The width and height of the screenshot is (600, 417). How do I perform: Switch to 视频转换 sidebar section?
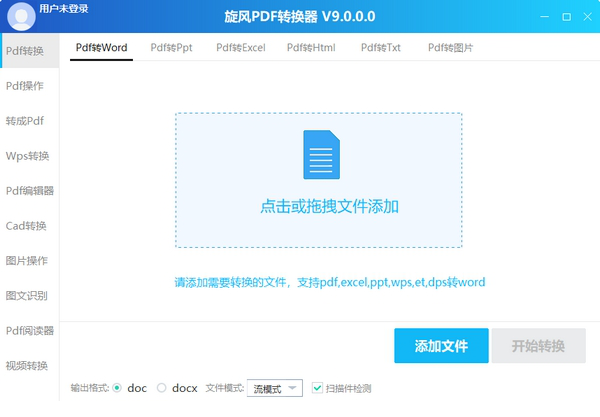point(29,366)
